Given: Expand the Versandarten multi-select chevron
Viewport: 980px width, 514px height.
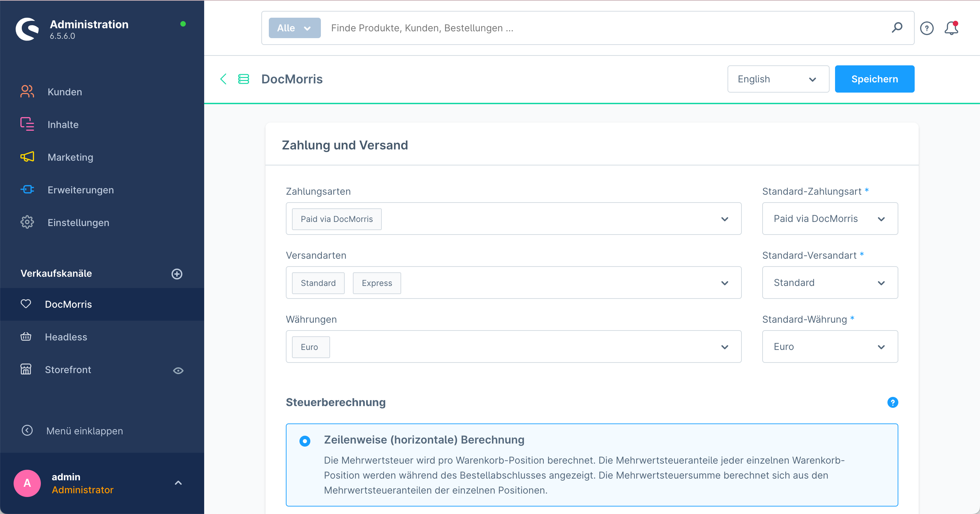Looking at the screenshot, I should click(x=725, y=283).
